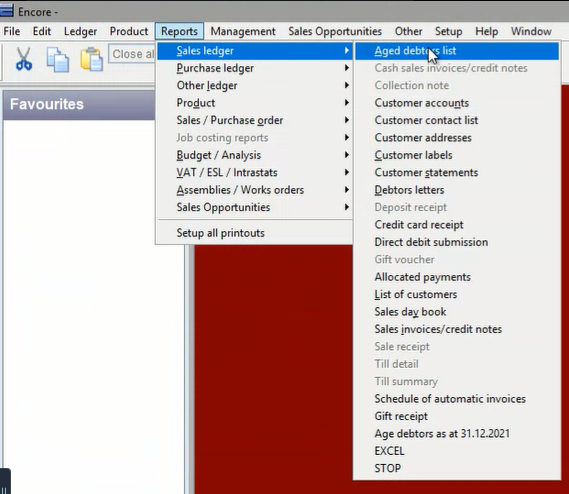Click the Encore app icon in title bar

tap(7, 11)
